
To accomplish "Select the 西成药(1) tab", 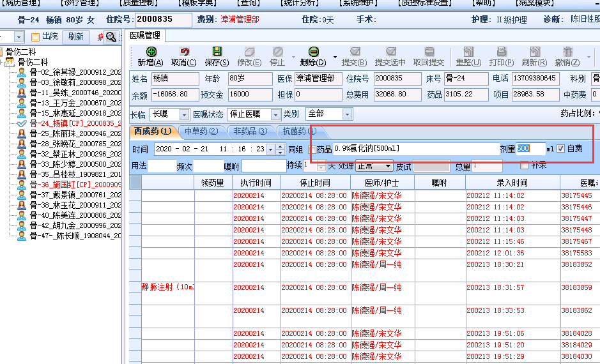I will 153,131.
